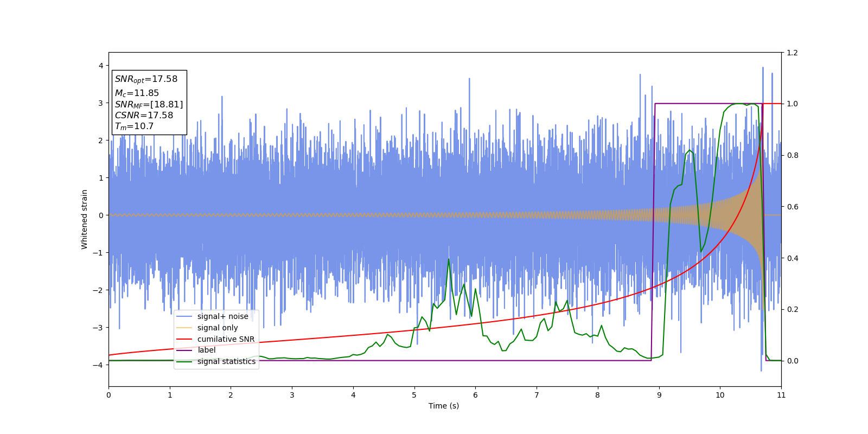Screen dimensions: 868x434
Task: Click the right y-axis tick label 0.6
Action: (792, 207)
